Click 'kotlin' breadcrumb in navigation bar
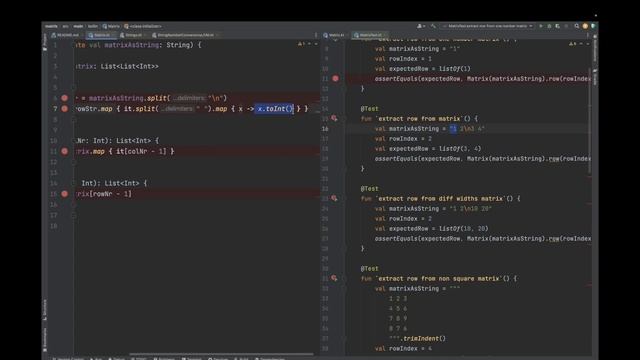Viewport: 640px width, 360px height. point(93,26)
